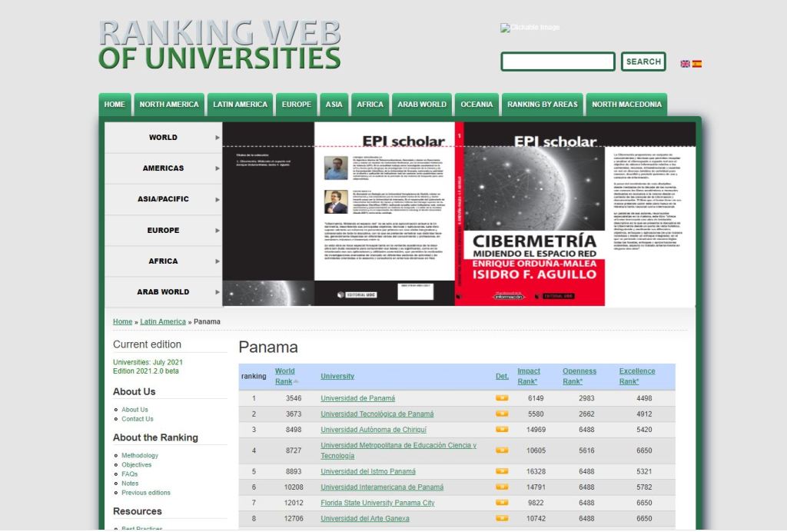This screenshot has height=532, width=787.
Task: Open details icon for Universidad del Arte Ganexa
Action: coord(502,519)
